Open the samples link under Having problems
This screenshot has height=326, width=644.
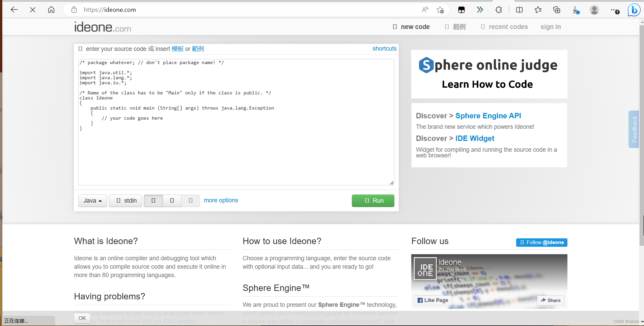(113, 313)
